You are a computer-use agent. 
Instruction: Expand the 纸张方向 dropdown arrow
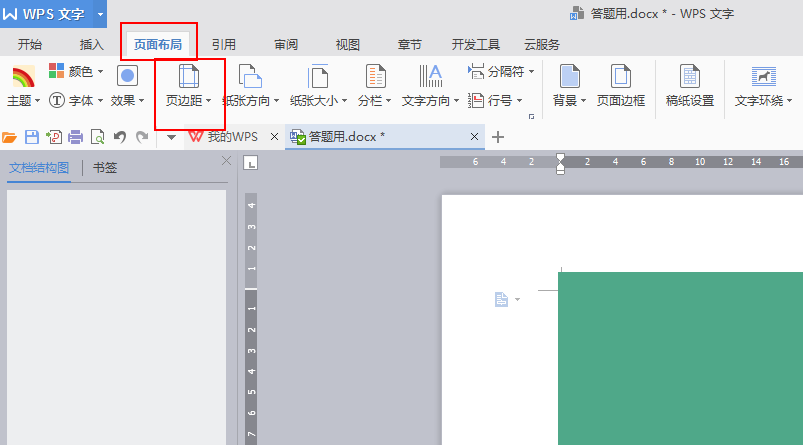click(x=277, y=101)
